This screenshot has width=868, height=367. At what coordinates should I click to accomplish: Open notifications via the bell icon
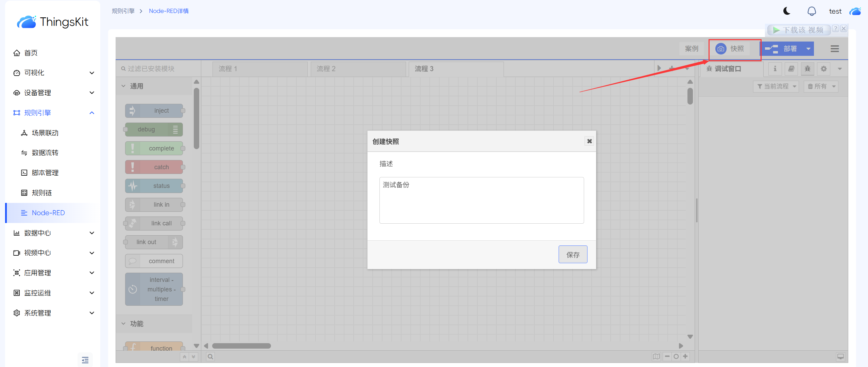coord(812,11)
